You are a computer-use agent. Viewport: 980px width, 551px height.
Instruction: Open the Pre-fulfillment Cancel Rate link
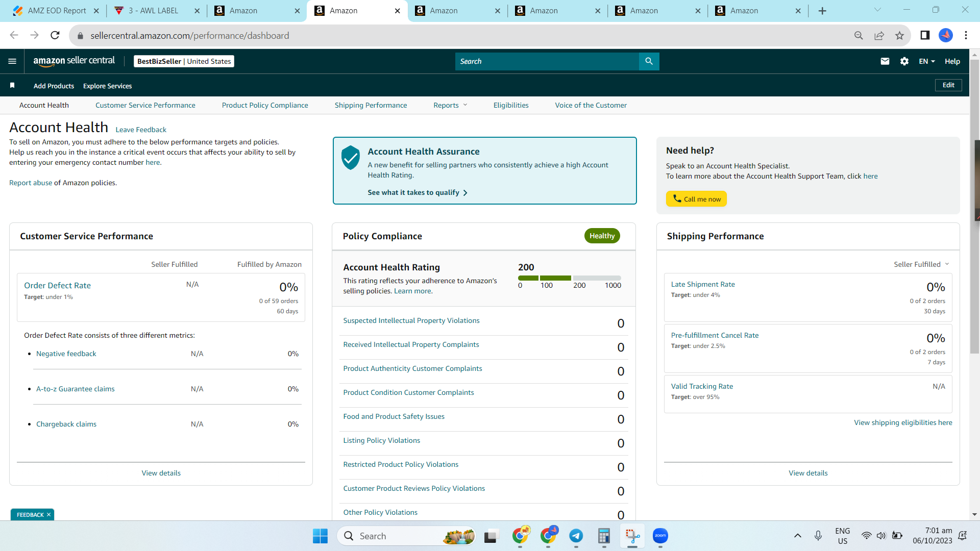[x=715, y=335]
